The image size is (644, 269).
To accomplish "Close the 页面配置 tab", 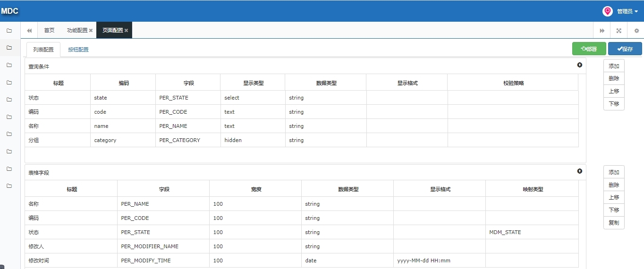I will click(127, 30).
